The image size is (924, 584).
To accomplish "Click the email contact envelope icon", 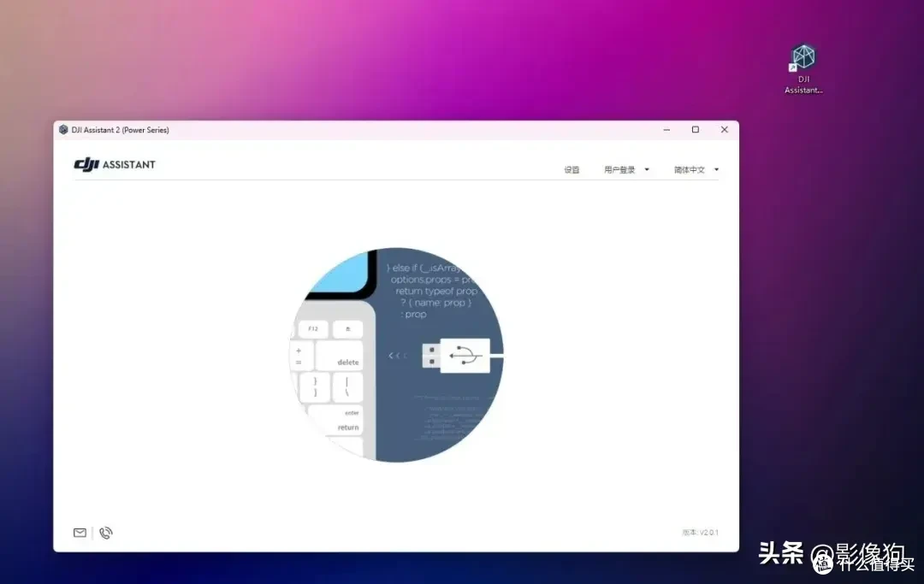I will click(80, 533).
